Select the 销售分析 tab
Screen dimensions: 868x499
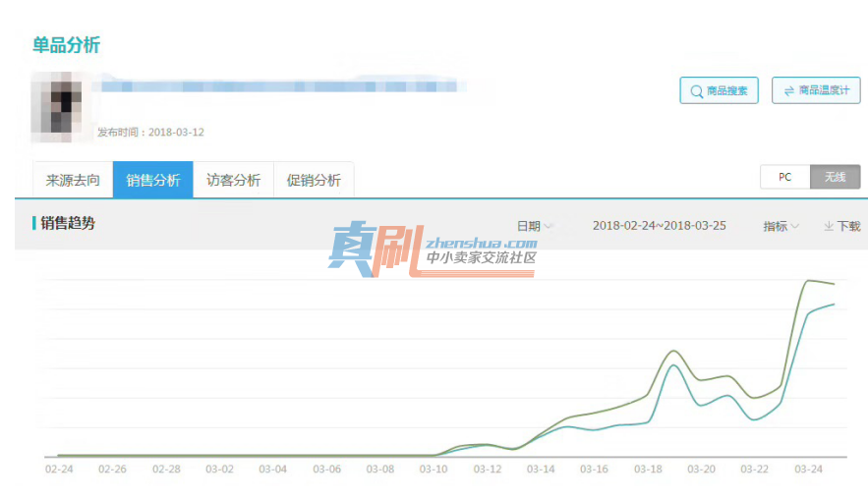coord(152,180)
